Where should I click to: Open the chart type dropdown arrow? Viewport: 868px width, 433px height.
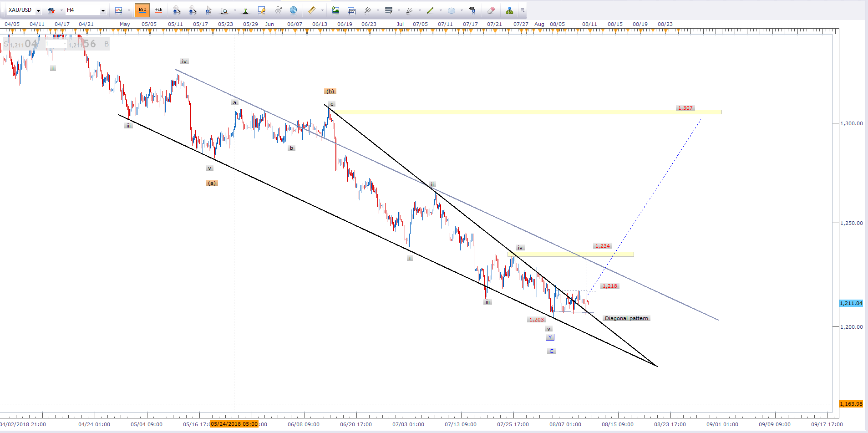129,10
